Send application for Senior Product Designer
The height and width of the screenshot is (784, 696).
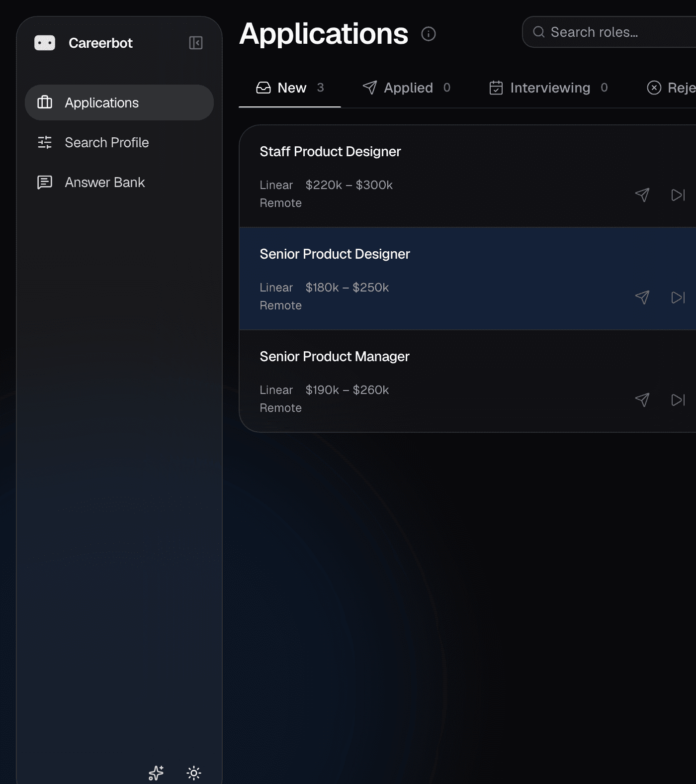click(642, 297)
